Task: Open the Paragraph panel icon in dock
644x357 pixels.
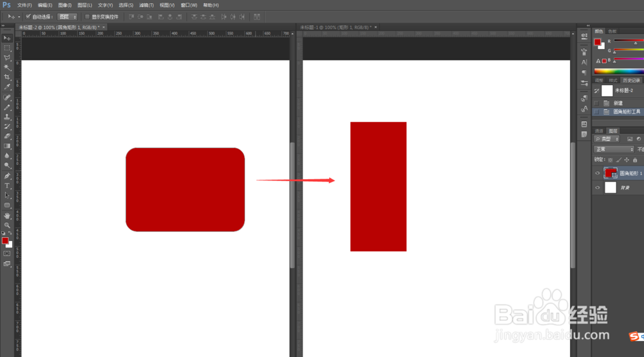Action: click(x=584, y=72)
